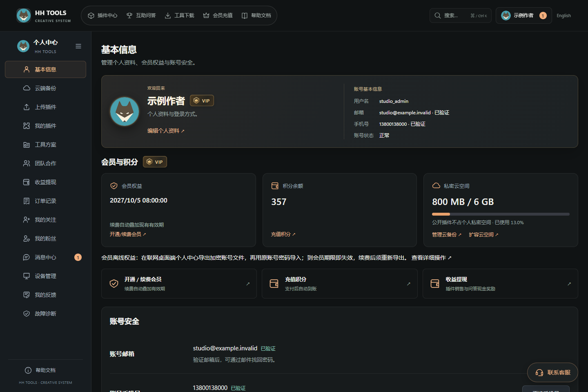This screenshot has height=392, width=588.
Task: Open the 收益提现 quick action card
Action: click(x=500, y=283)
